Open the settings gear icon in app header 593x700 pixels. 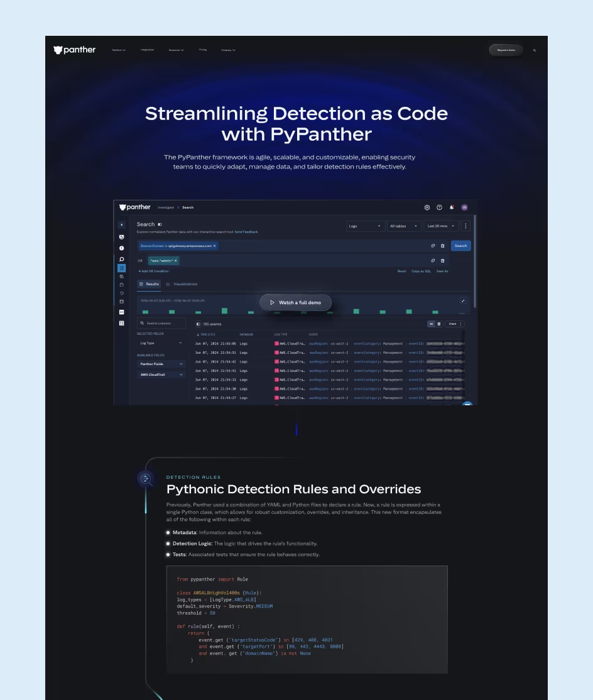tap(427, 207)
